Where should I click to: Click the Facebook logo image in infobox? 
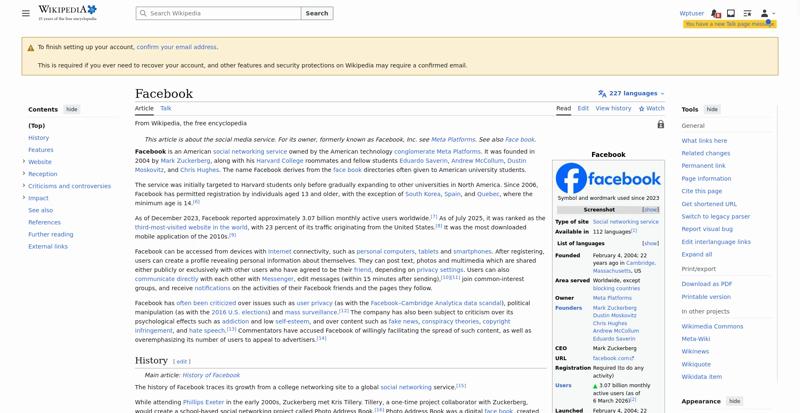tap(608, 178)
